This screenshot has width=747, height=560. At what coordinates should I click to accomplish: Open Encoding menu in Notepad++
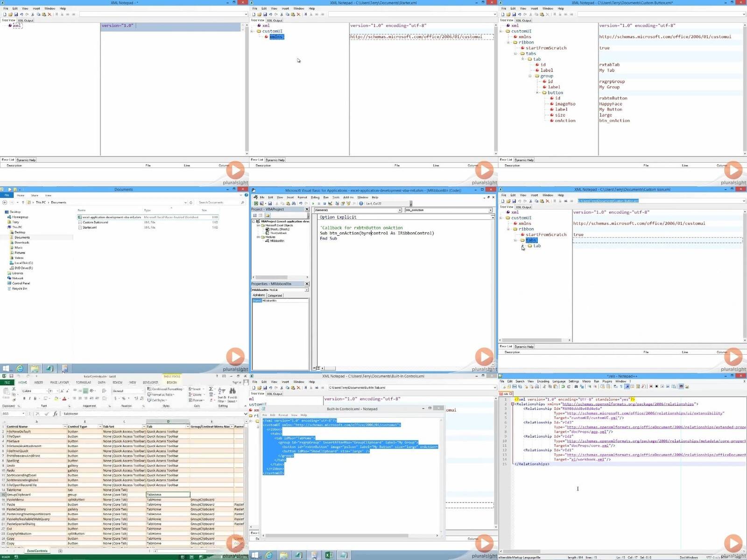(x=543, y=381)
